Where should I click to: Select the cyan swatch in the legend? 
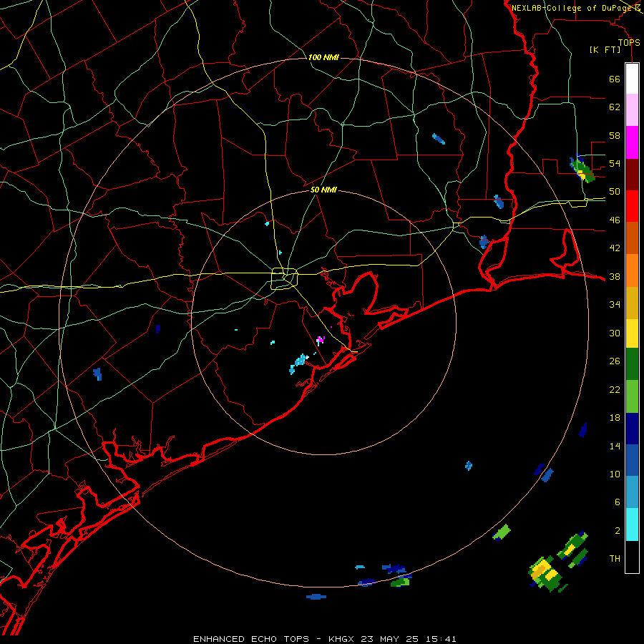[632, 525]
